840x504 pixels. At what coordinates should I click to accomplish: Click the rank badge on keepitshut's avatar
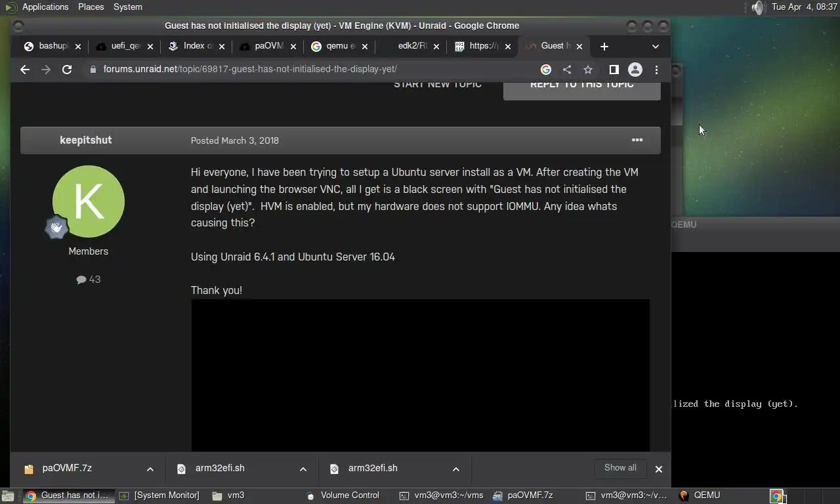56,227
